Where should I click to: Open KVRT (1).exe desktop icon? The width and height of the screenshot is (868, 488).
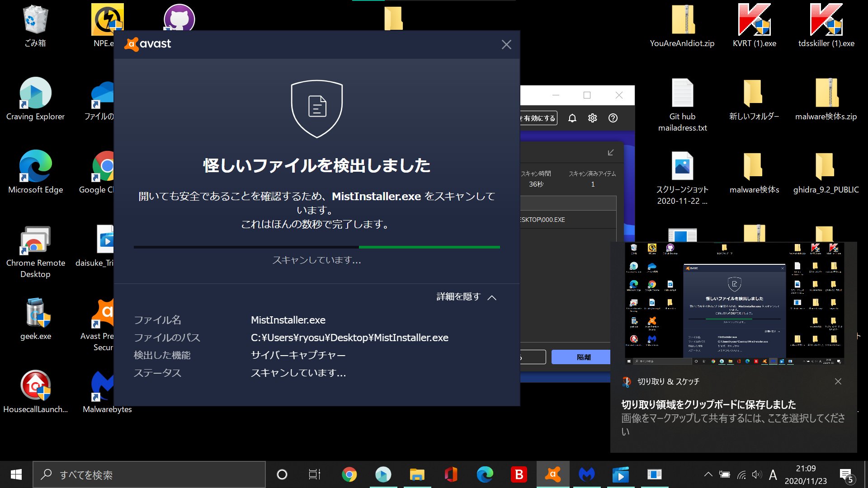(x=754, y=26)
